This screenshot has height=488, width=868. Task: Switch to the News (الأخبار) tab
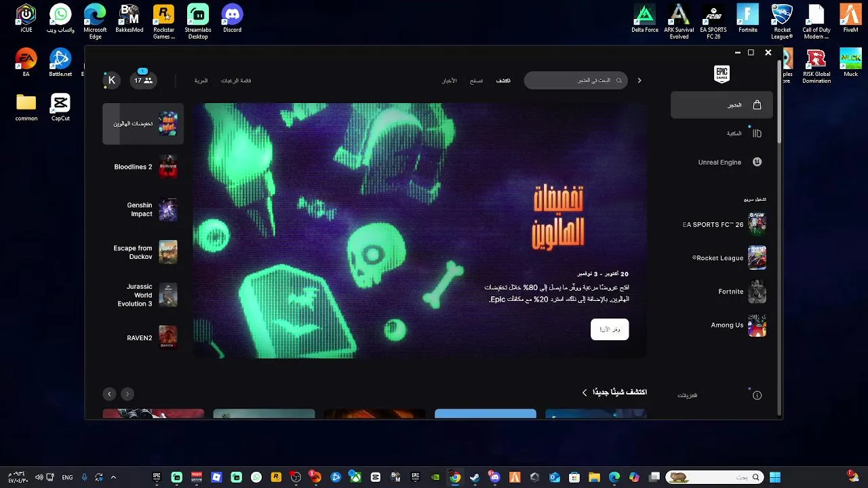[450, 81]
